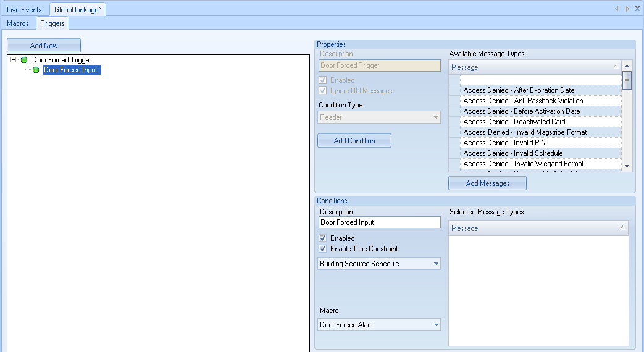Click the green status icon beside Door Forced Trigger
The width and height of the screenshot is (644, 352).
24,60
